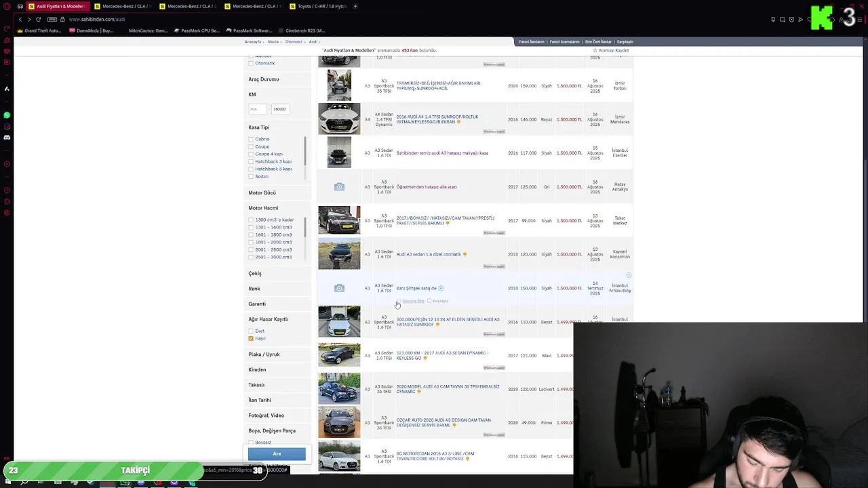
Task: Click the pin icon in browser toolbar
Action: (x=773, y=19)
